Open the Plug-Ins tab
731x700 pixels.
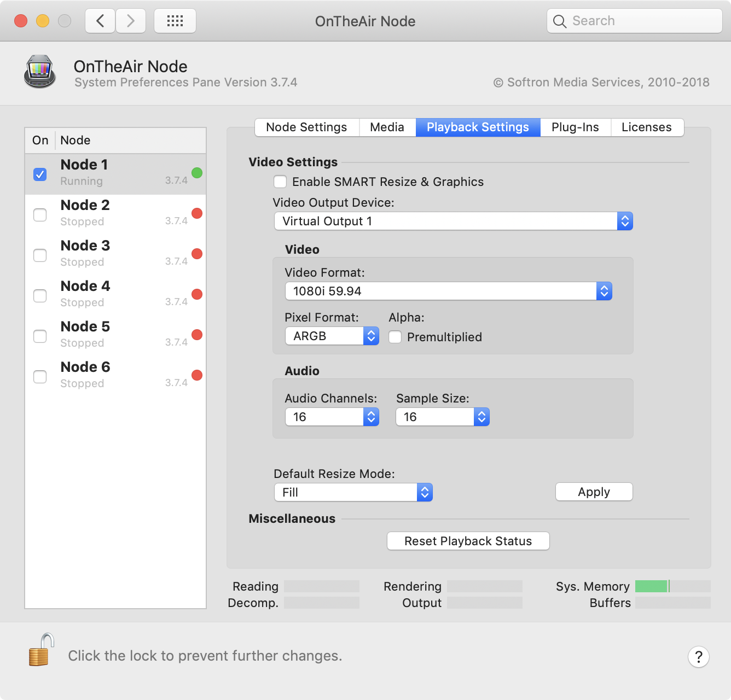pyautogui.click(x=576, y=127)
